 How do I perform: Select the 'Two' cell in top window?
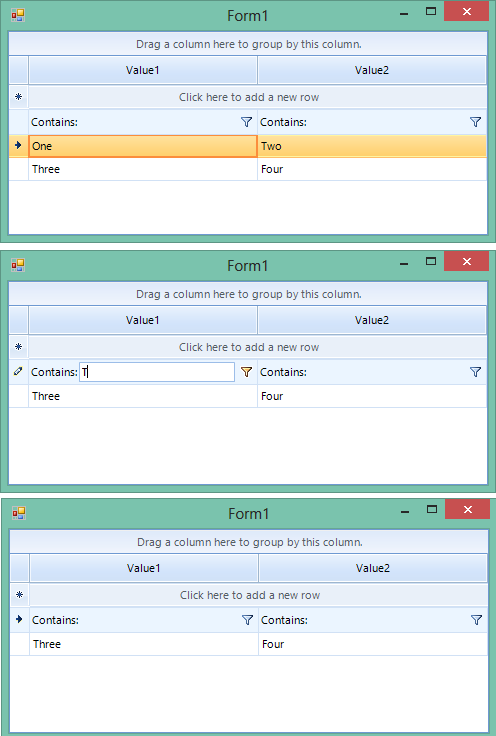[372, 146]
